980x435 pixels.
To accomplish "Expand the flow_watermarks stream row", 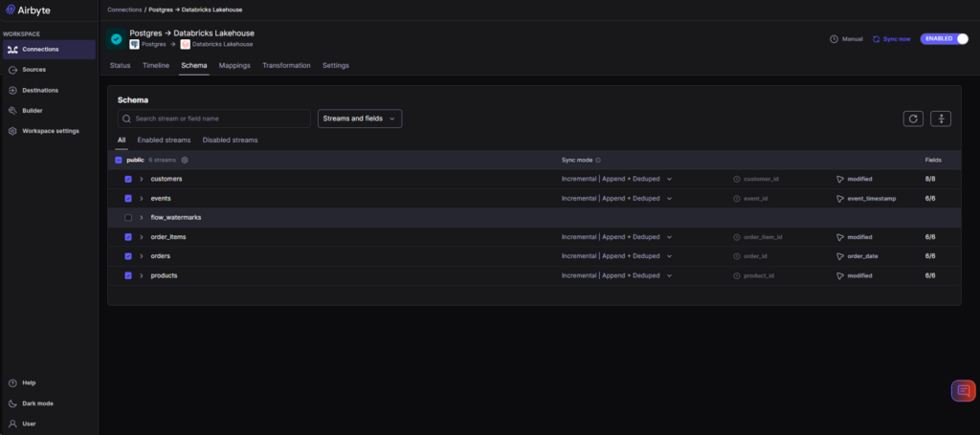I will click(142, 218).
